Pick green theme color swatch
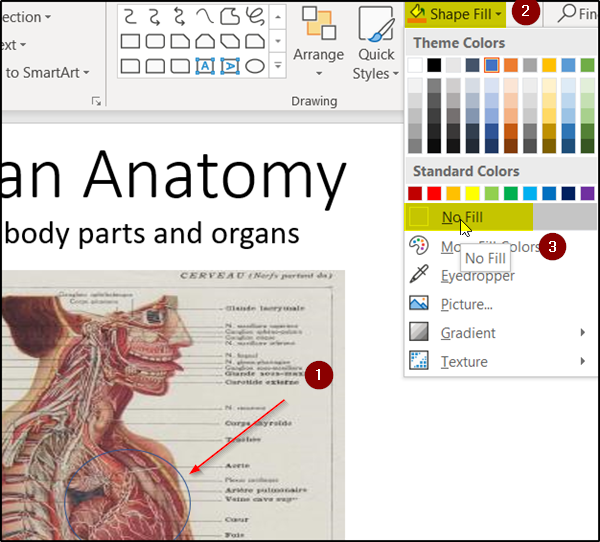This screenshot has height=542, width=600. (x=587, y=65)
